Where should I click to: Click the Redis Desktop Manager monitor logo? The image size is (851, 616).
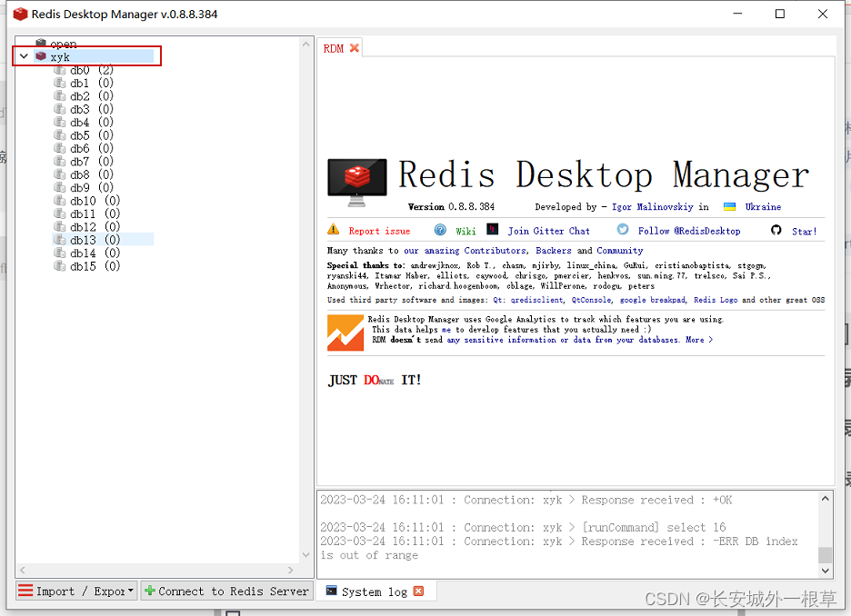click(357, 183)
